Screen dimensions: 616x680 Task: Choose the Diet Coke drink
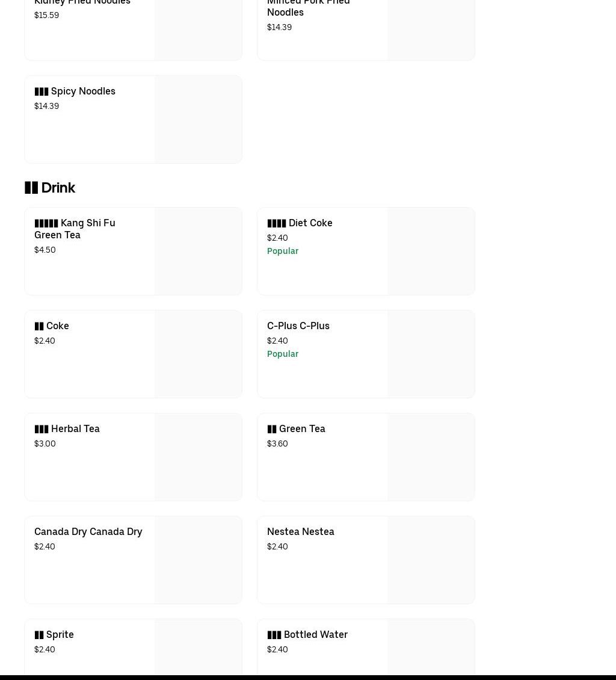(300, 223)
